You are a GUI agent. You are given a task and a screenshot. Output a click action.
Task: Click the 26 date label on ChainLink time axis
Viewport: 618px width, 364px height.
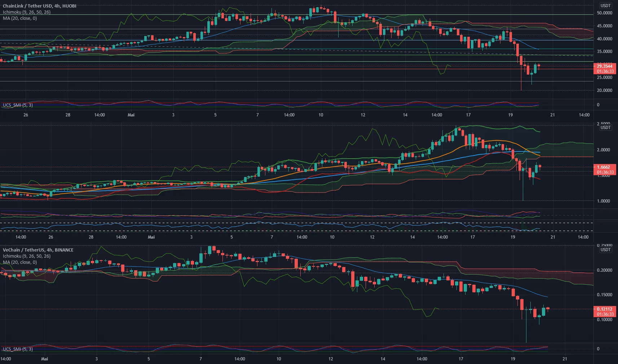click(26, 115)
